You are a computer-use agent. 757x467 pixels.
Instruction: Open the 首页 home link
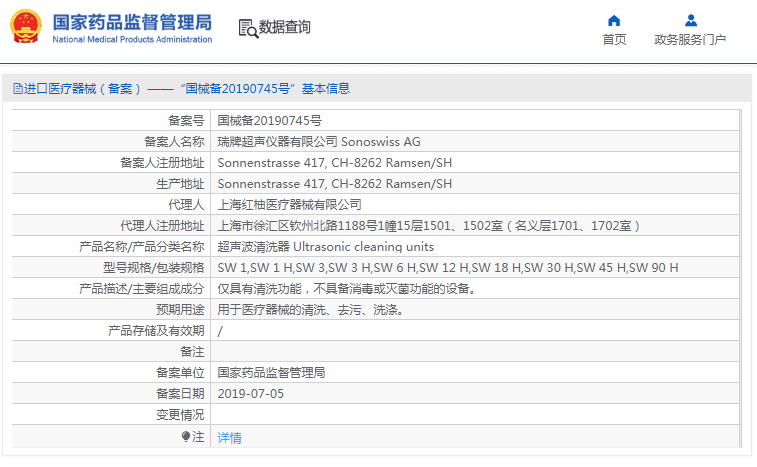614,40
